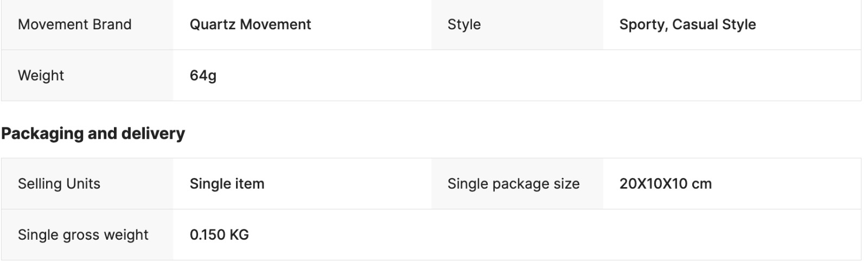Click the Single gross weight label
Viewport: 868px width, 268px height.
(x=83, y=235)
